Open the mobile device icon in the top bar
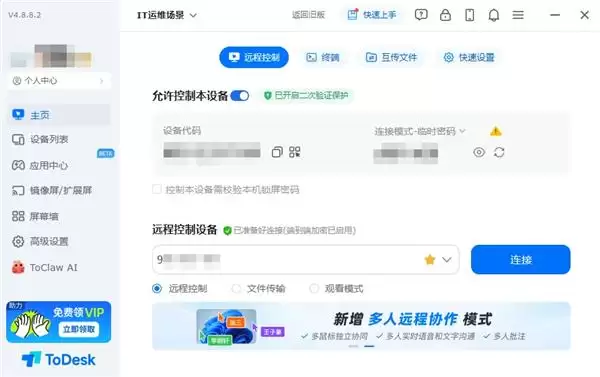600x377 pixels. tap(470, 15)
